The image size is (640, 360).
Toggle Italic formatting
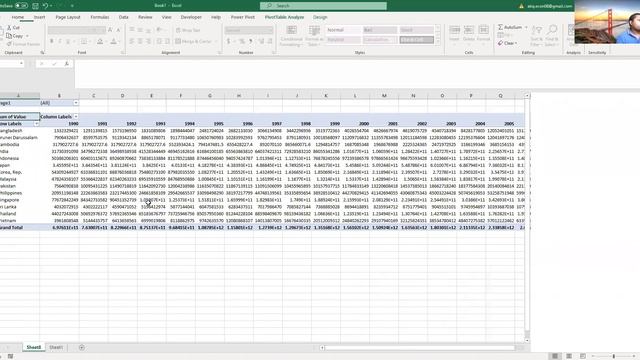(x=60, y=41)
